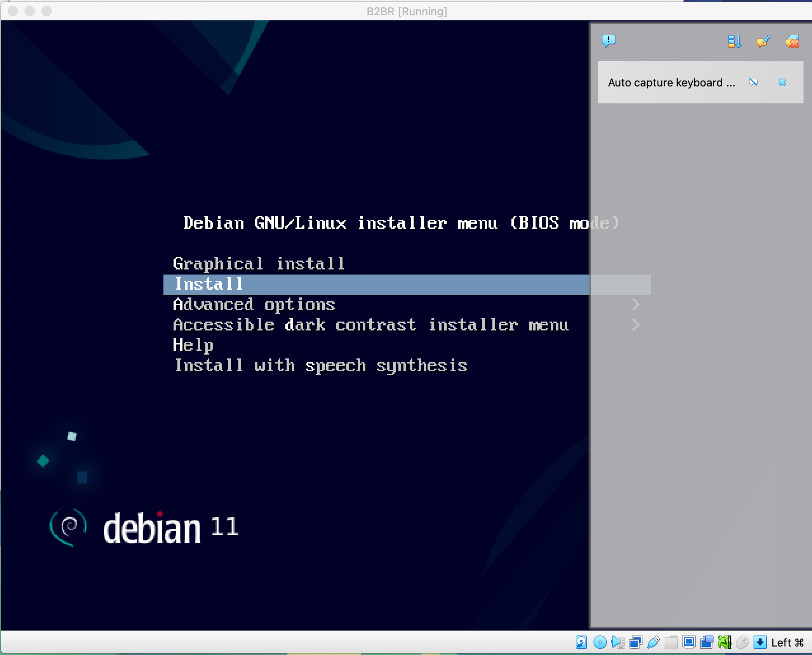This screenshot has height=655, width=812.
Task: Click the slashed pointer icon in the notification
Action: click(x=754, y=83)
